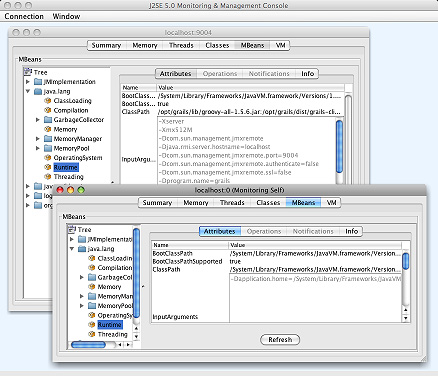438x376 pixels.
Task: Expand MemoryManager node in Monitoring Self tree
Action: (82, 296)
